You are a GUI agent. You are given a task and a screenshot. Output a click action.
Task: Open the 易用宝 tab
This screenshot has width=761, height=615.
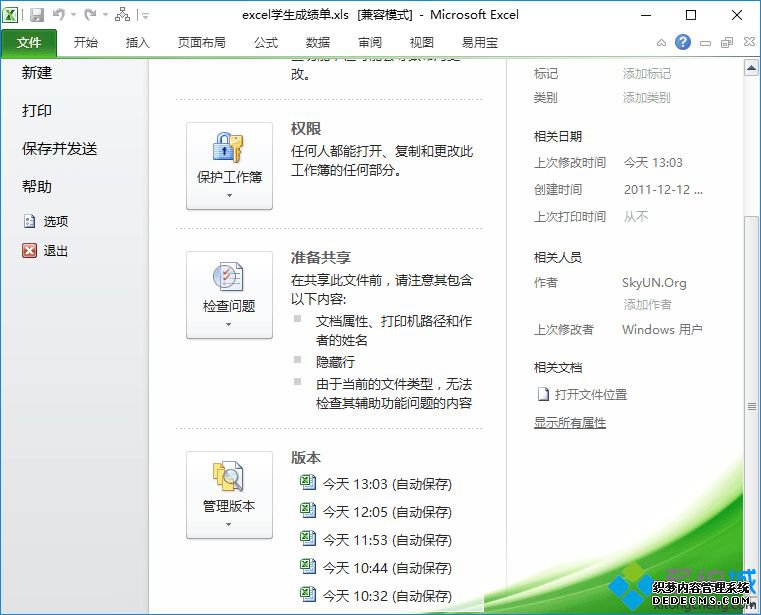coord(480,43)
